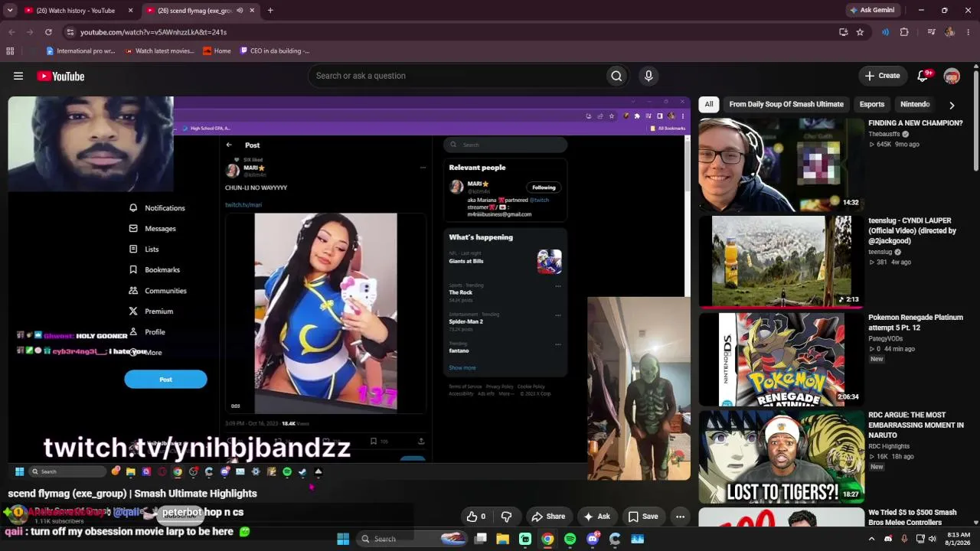Bookmark this page with the star icon

(860, 32)
